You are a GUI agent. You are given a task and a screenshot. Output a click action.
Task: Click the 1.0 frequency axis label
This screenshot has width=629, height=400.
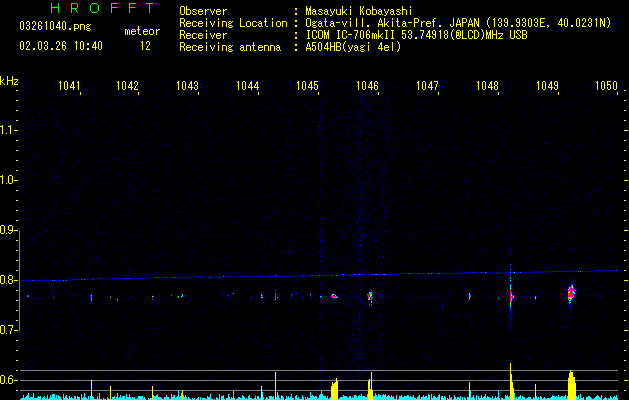(8, 180)
